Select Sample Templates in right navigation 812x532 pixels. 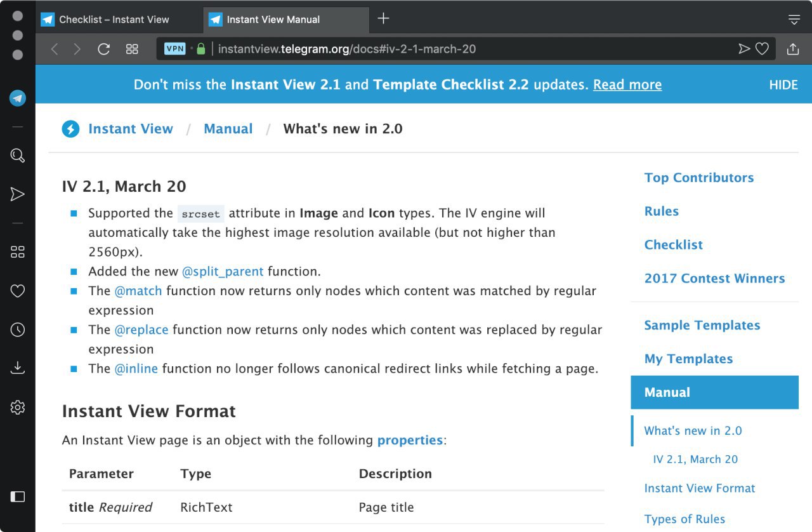[702, 325]
